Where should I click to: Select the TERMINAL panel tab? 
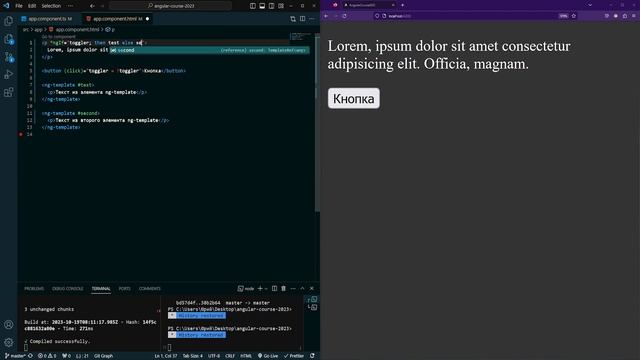(x=101, y=289)
